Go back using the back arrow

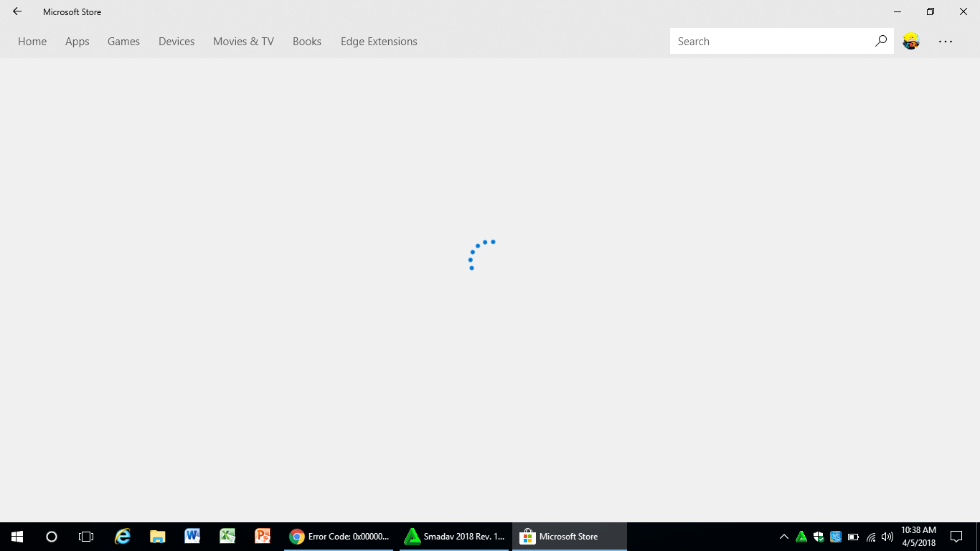pyautogui.click(x=17, y=11)
